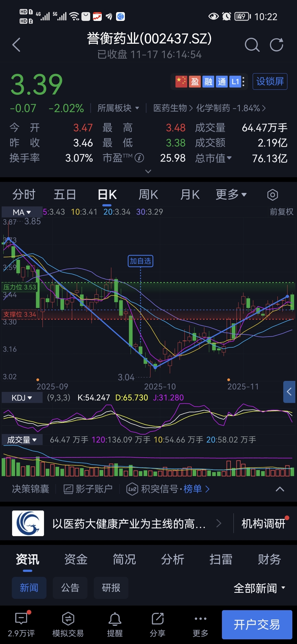Toggle the 前复权 price adjustment mode
297x644 pixels.
282,212
